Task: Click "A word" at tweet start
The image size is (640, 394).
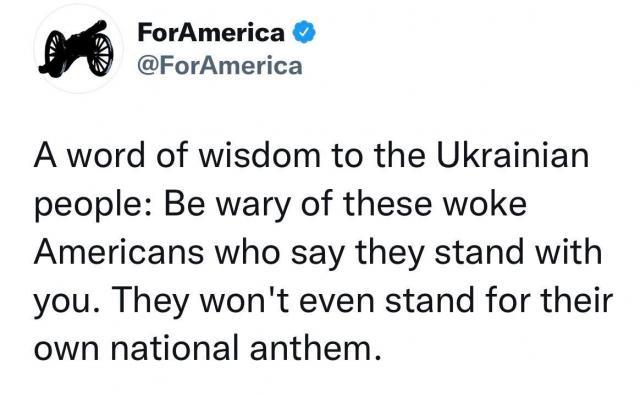Action: (89, 156)
